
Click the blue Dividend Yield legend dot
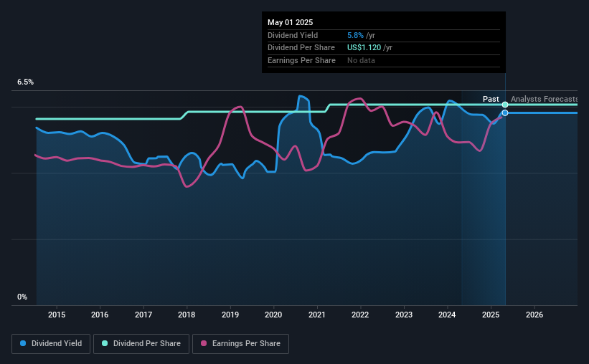coord(23,343)
